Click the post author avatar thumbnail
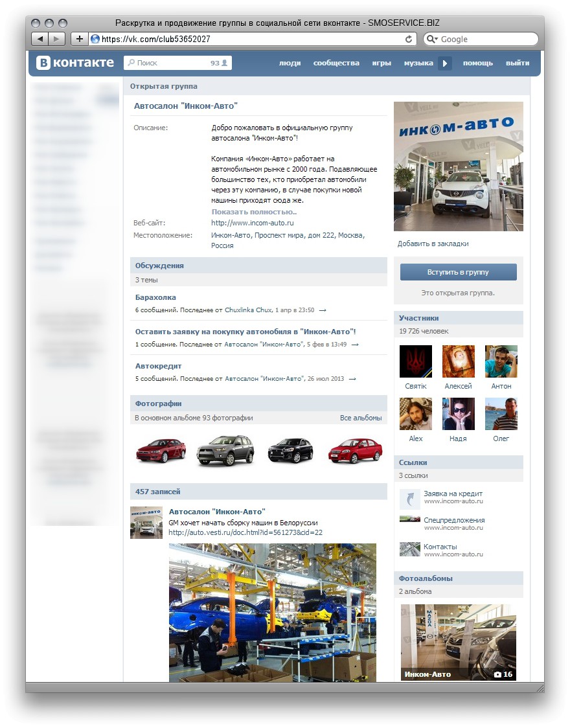The height and width of the screenshot is (728, 570). (x=146, y=522)
